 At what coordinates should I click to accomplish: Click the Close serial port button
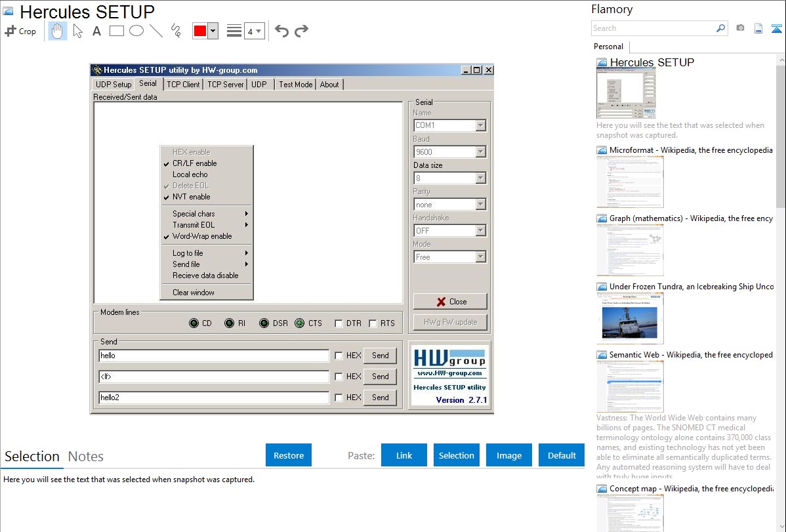click(x=450, y=301)
